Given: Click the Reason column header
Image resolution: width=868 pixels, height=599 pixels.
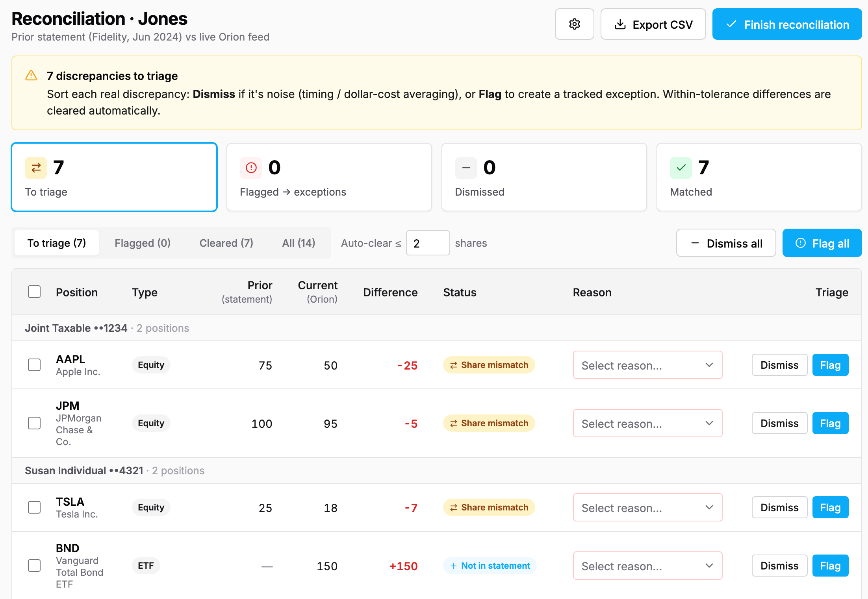Looking at the screenshot, I should tap(592, 292).
